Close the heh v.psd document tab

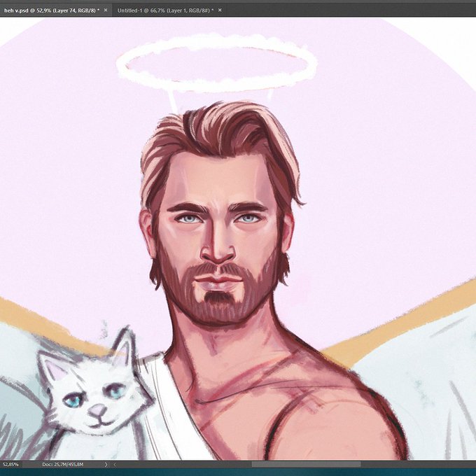click(106, 10)
